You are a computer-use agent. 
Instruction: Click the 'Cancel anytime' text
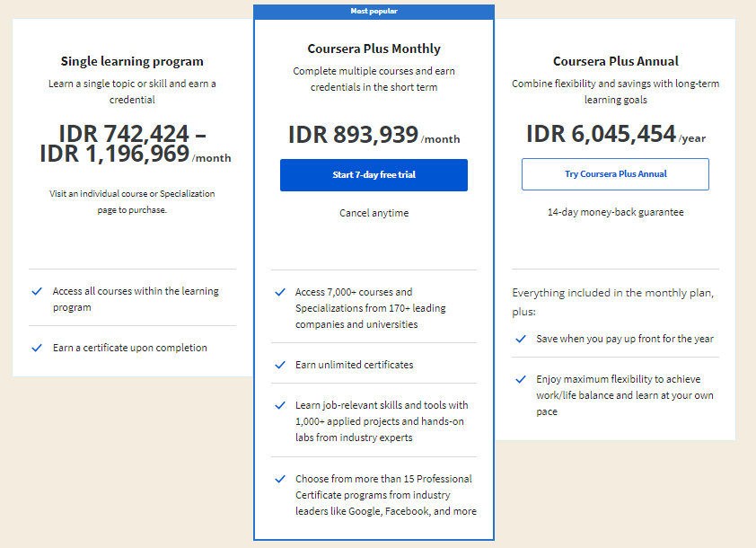pos(374,213)
